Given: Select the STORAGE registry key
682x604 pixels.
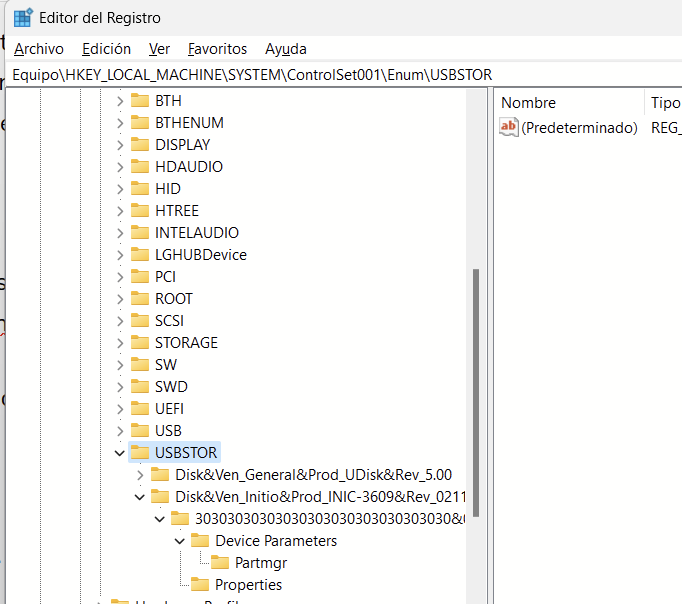Looking at the screenshot, I should click(x=186, y=343).
